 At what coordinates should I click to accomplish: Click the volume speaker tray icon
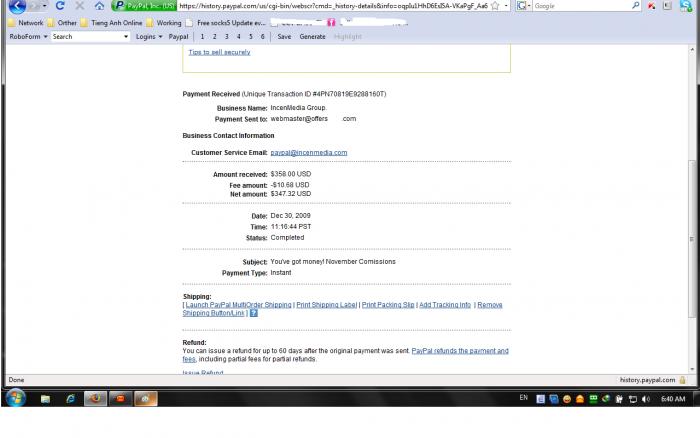click(x=646, y=399)
